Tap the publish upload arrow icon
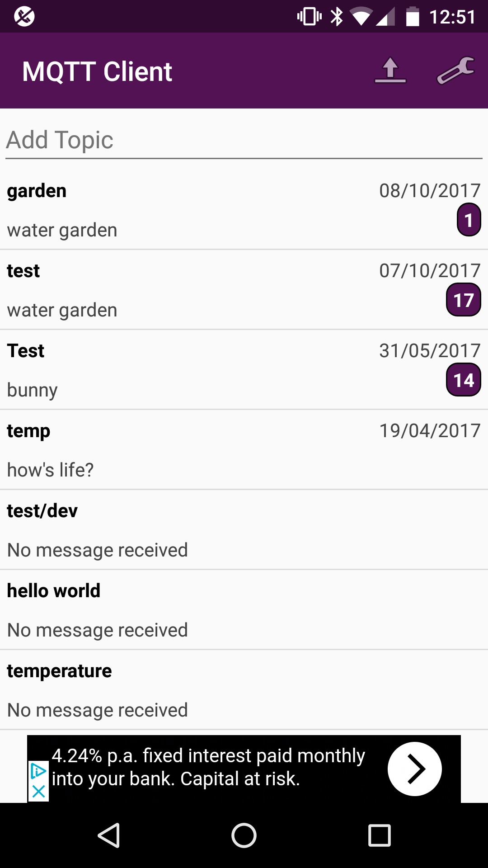The height and width of the screenshot is (868, 488). [390, 71]
